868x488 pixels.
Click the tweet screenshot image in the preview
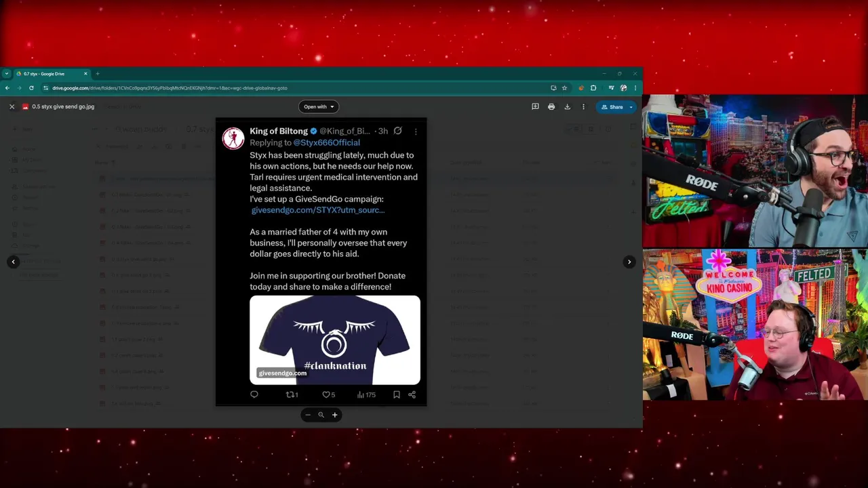(x=321, y=262)
